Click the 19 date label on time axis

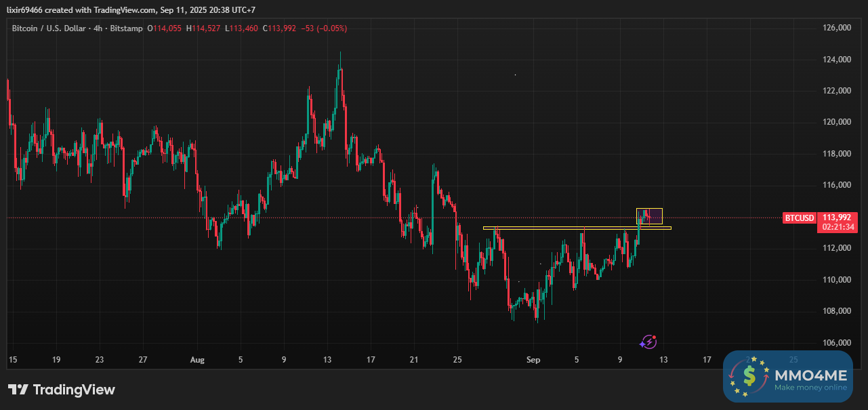56,360
